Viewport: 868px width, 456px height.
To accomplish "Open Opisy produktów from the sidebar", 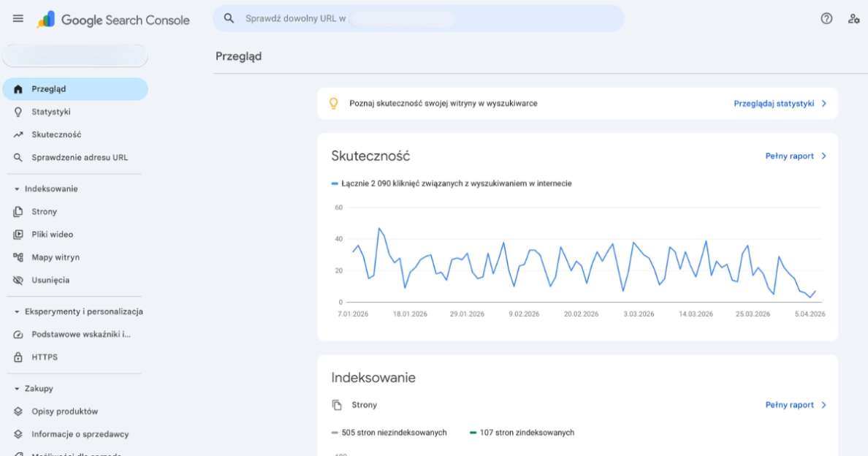I will tap(64, 411).
